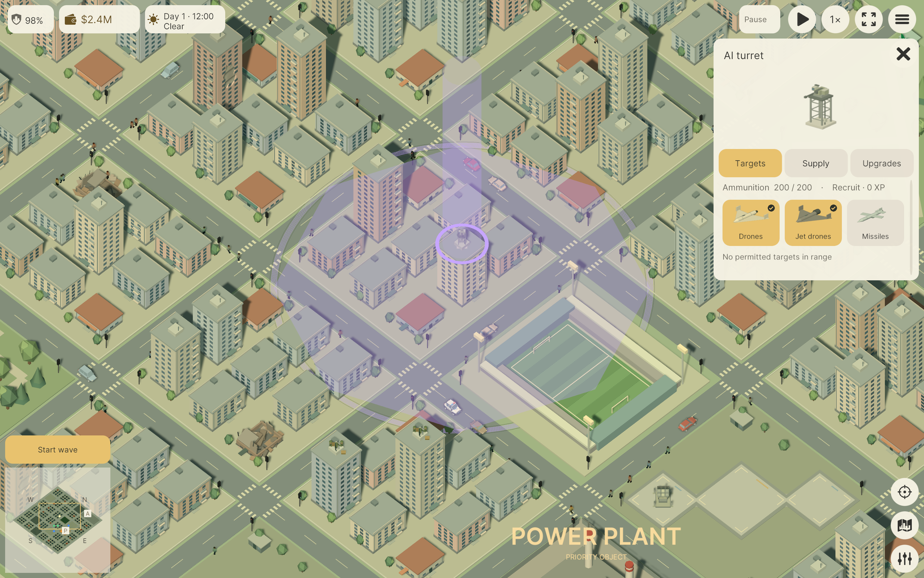This screenshot has width=924, height=578.
Task: Enable Missiles target type
Action: pos(875,223)
